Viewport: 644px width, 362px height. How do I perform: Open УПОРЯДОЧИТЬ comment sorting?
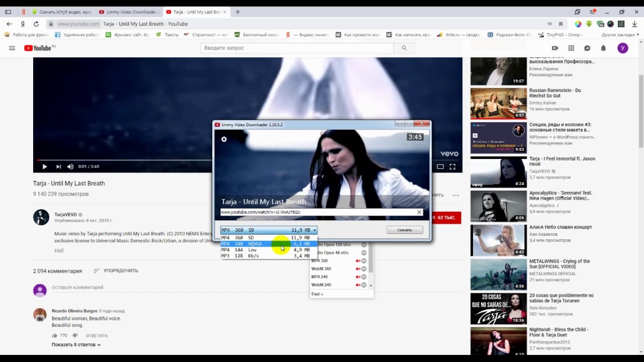116,270
